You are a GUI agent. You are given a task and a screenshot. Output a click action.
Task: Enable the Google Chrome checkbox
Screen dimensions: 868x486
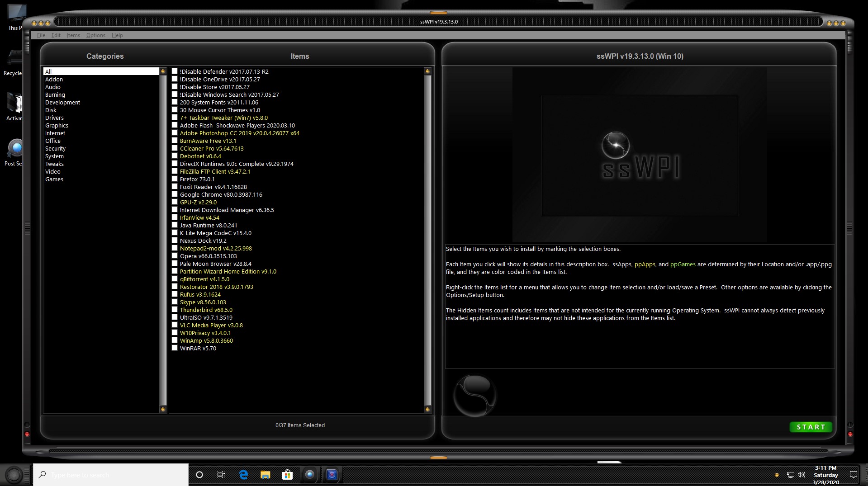175,194
